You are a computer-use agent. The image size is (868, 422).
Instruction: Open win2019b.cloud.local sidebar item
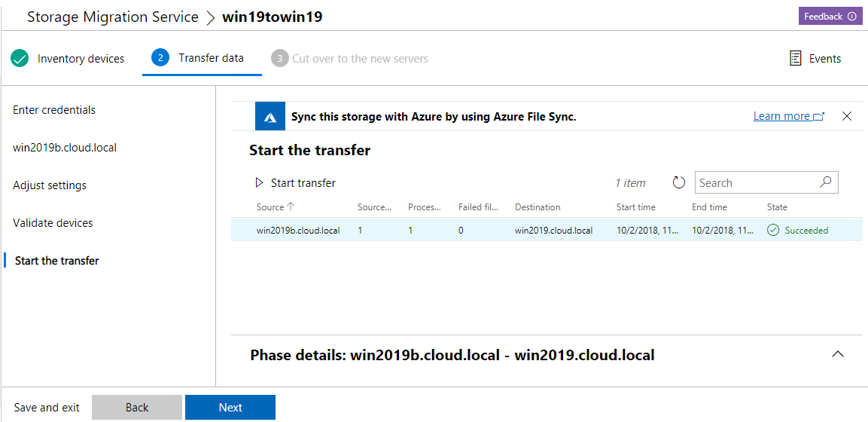[65, 147]
